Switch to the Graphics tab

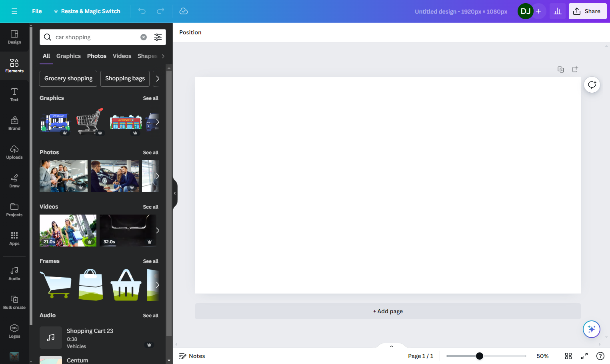(x=68, y=56)
